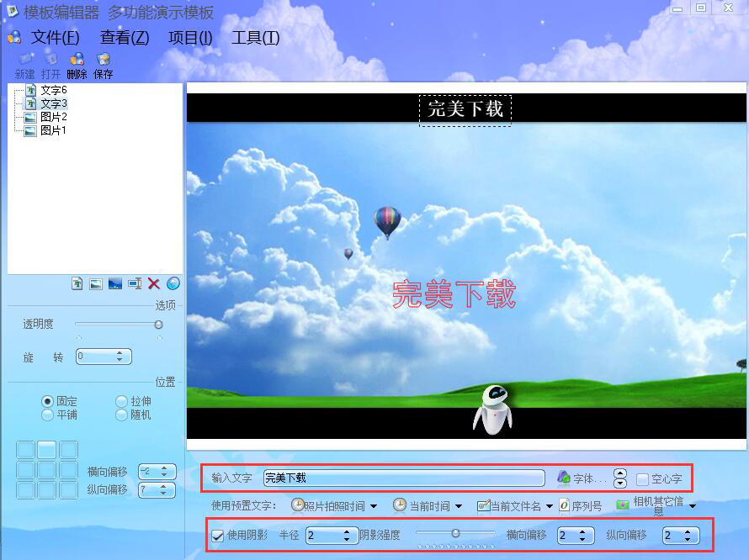
Task: Click the add picture icon under the layer list
Action: pyautogui.click(x=96, y=284)
